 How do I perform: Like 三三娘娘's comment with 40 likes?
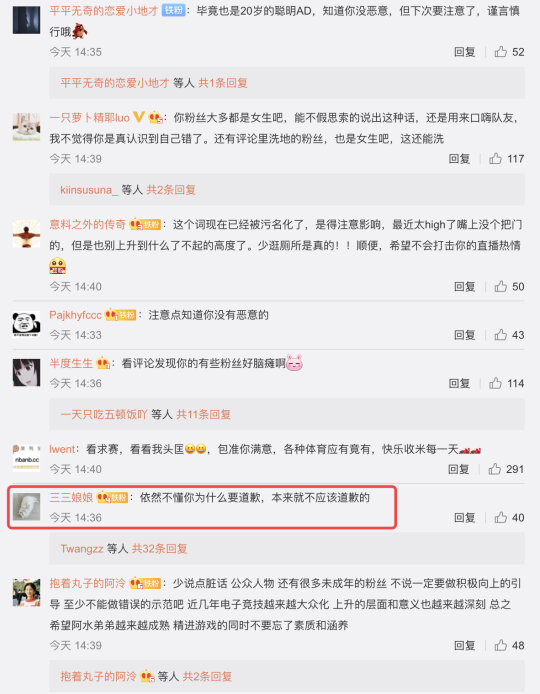pyautogui.click(x=501, y=517)
